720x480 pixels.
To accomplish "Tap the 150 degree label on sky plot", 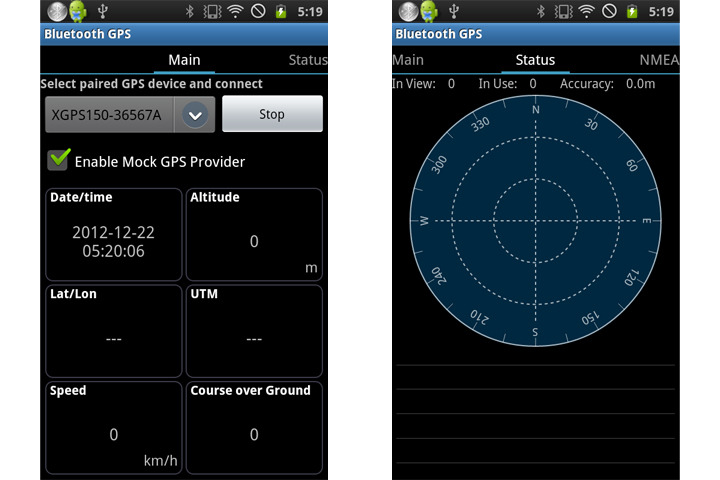I will tap(591, 318).
